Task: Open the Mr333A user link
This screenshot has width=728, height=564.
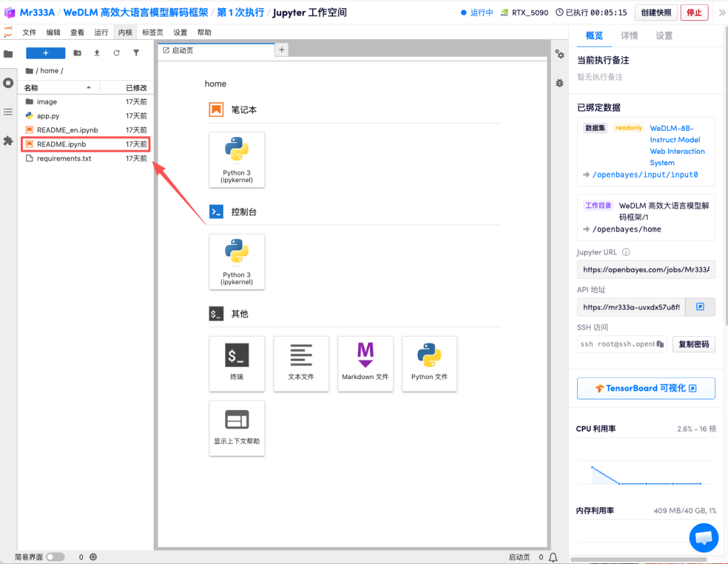Action: [x=37, y=13]
